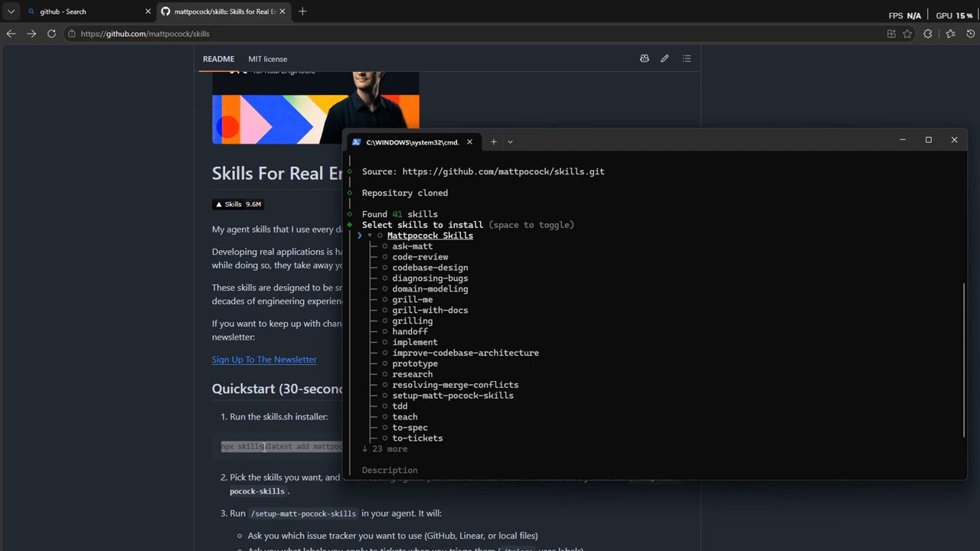Open the browser tab list chevron
This screenshot has width=980, height=551.
pos(11,11)
